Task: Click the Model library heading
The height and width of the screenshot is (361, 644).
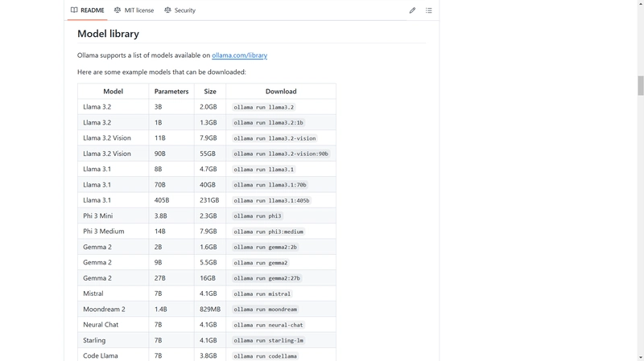Action: pos(108,34)
